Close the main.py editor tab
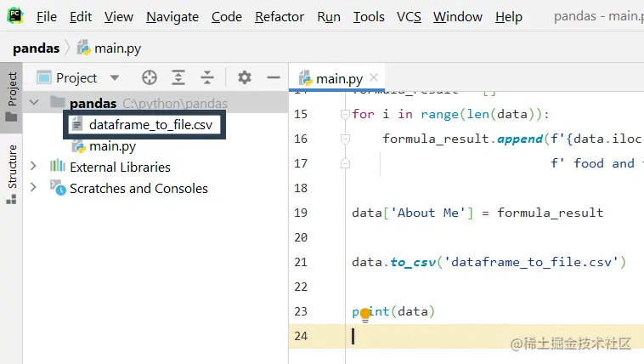Image resolution: width=644 pixels, height=364 pixels. [374, 77]
